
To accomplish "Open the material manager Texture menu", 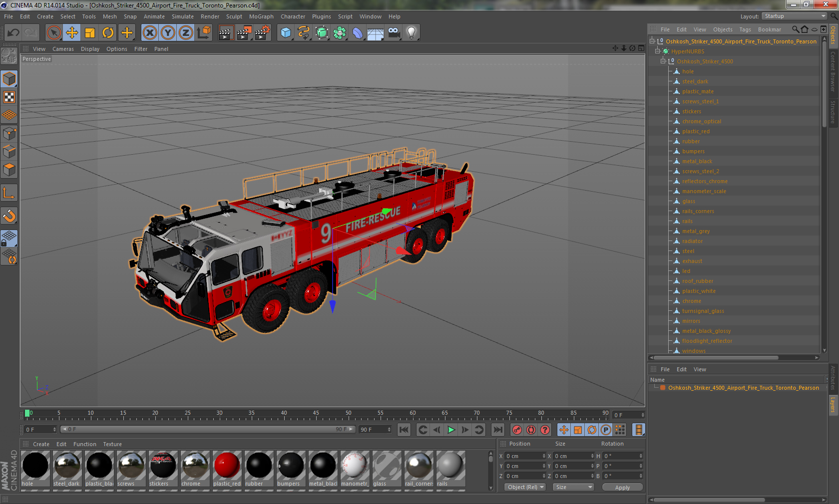I will coord(112,444).
